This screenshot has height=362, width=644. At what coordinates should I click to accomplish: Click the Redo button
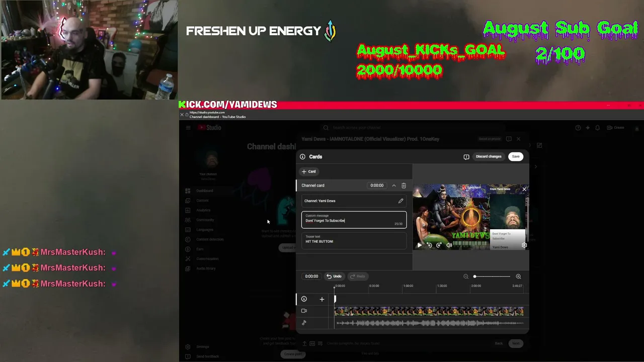tap(358, 277)
